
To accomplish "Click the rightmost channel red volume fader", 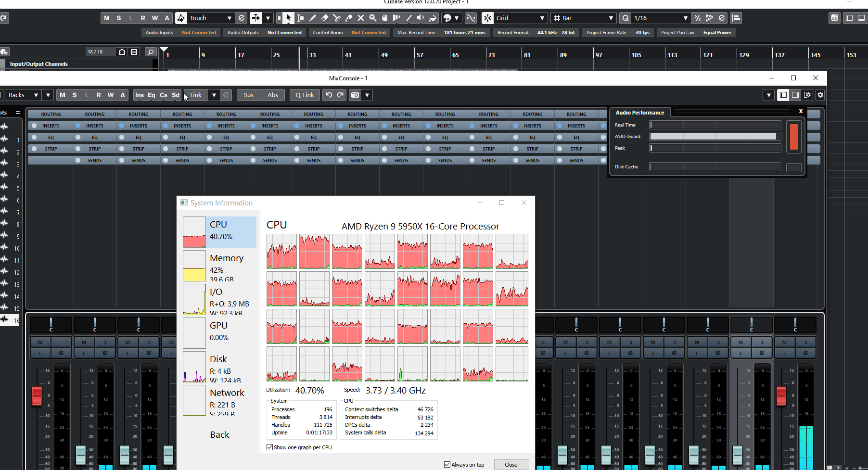I will click(781, 395).
